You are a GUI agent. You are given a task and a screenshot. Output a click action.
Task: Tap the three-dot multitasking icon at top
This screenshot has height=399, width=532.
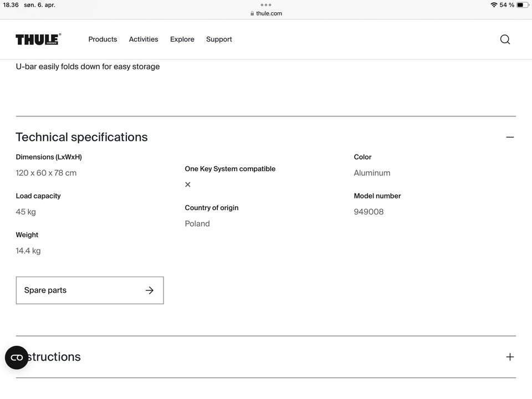coord(266,5)
